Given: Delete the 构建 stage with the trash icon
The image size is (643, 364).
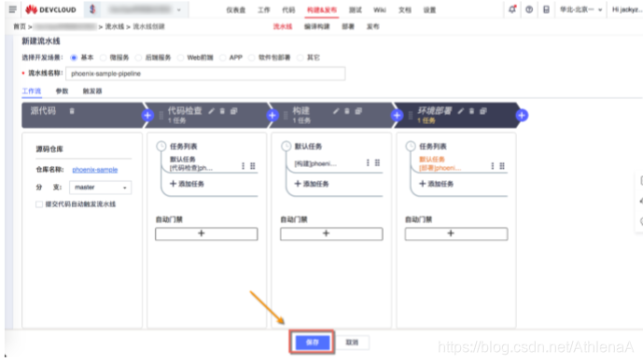Looking at the screenshot, I should point(347,111).
